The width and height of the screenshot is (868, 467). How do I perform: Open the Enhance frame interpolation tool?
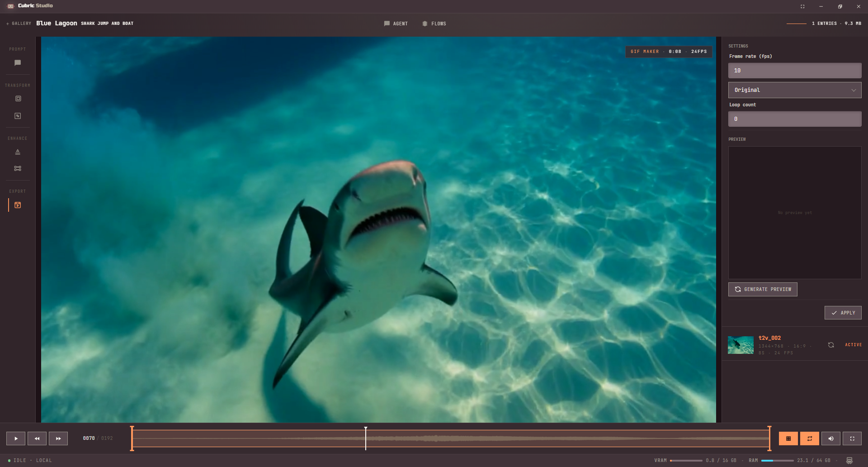coord(18,168)
